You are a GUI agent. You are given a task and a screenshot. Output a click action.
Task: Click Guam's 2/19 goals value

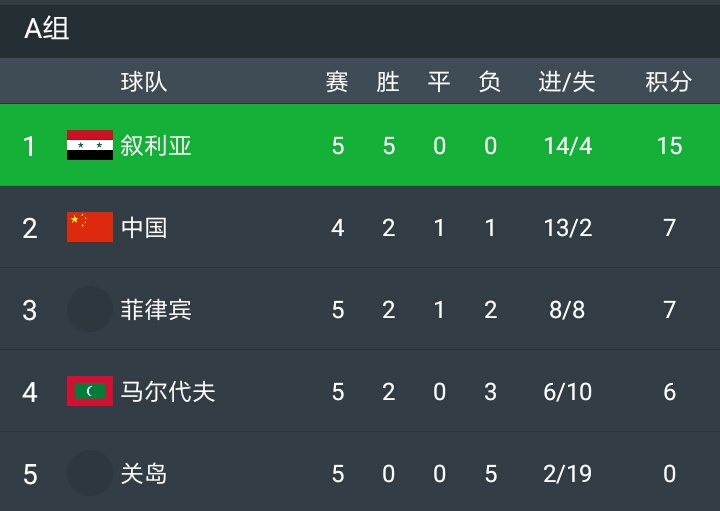click(x=567, y=474)
